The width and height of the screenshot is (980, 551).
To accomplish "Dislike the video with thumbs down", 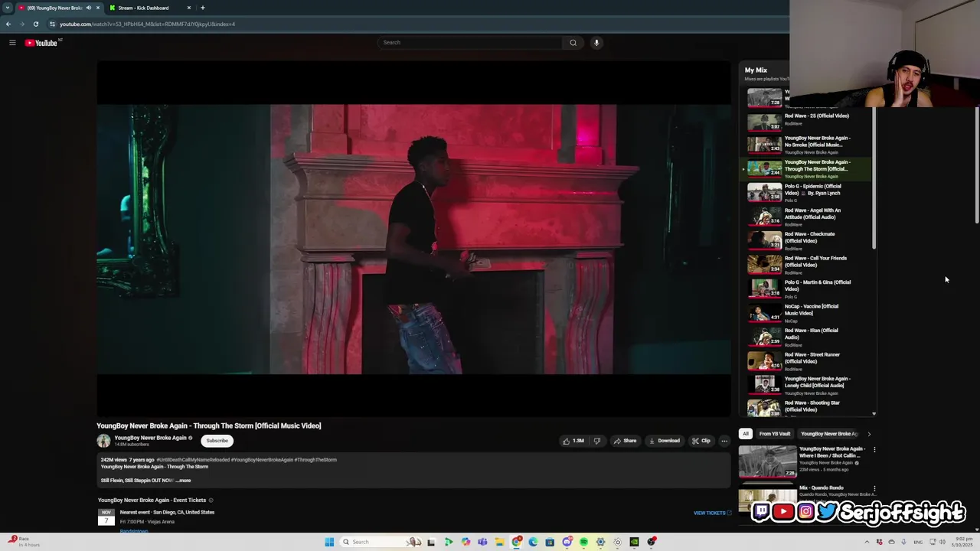I will tap(597, 441).
